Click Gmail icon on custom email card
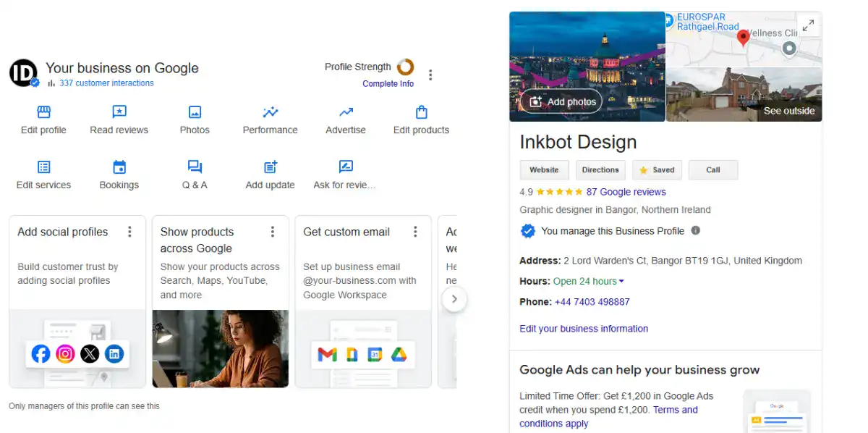Screen dimensions: 868x433 tap(327, 355)
